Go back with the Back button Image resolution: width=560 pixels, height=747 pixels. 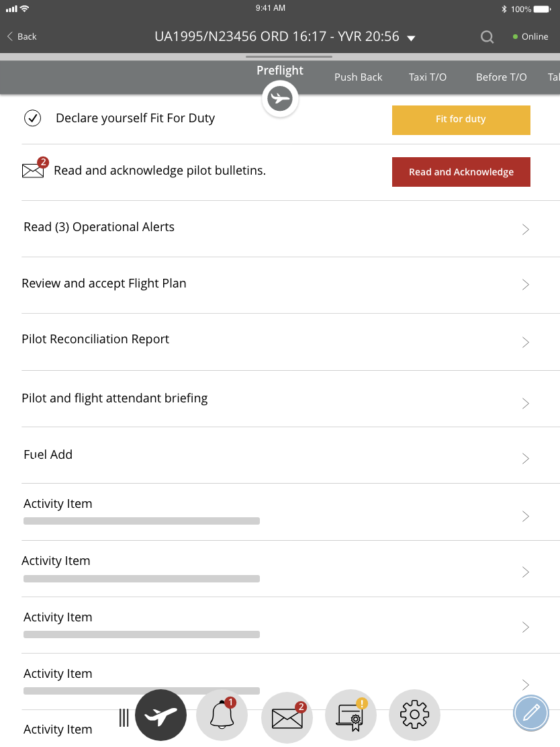click(x=21, y=37)
